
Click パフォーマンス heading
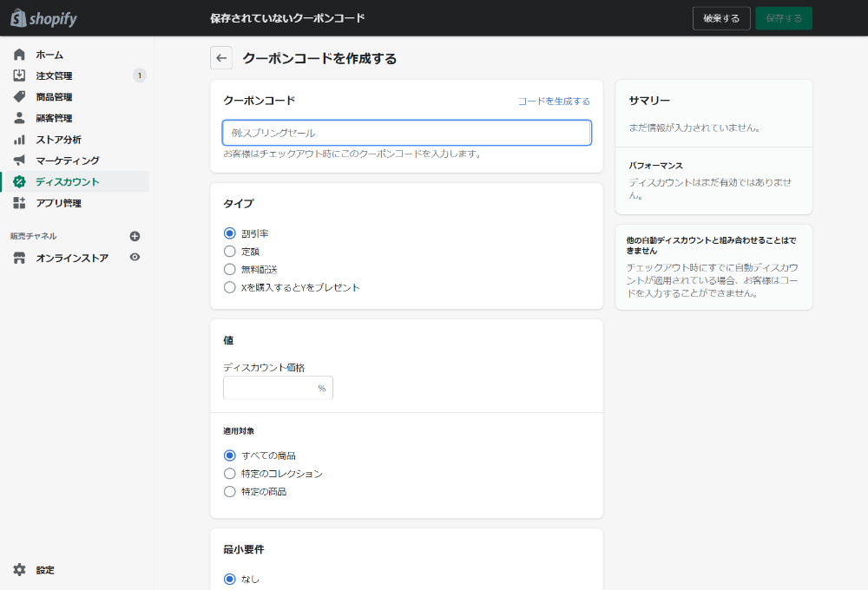655,166
